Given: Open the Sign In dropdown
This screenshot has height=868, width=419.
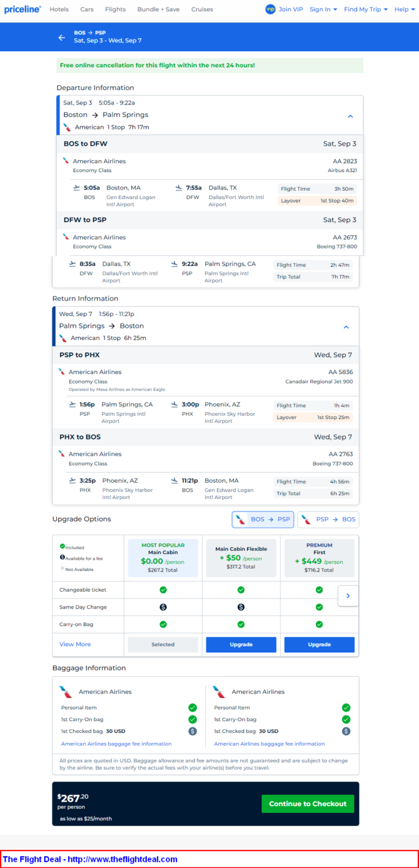Looking at the screenshot, I should click(323, 9).
